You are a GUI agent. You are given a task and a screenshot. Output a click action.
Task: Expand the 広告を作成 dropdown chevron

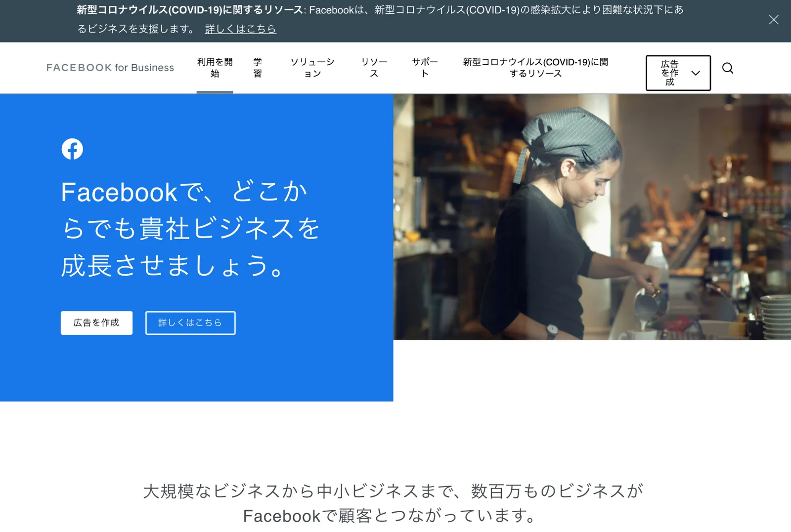coord(696,73)
